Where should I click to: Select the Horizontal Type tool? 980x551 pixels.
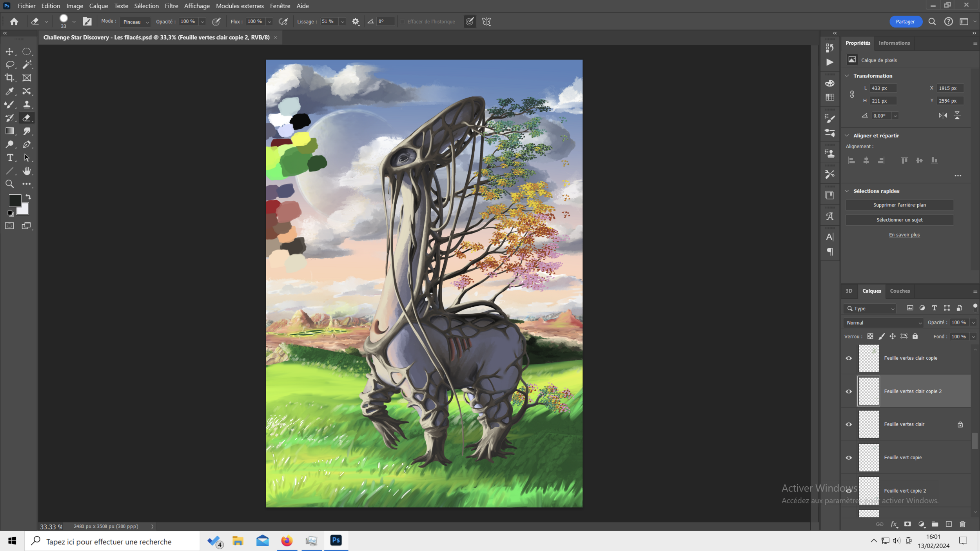pyautogui.click(x=10, y=158)
